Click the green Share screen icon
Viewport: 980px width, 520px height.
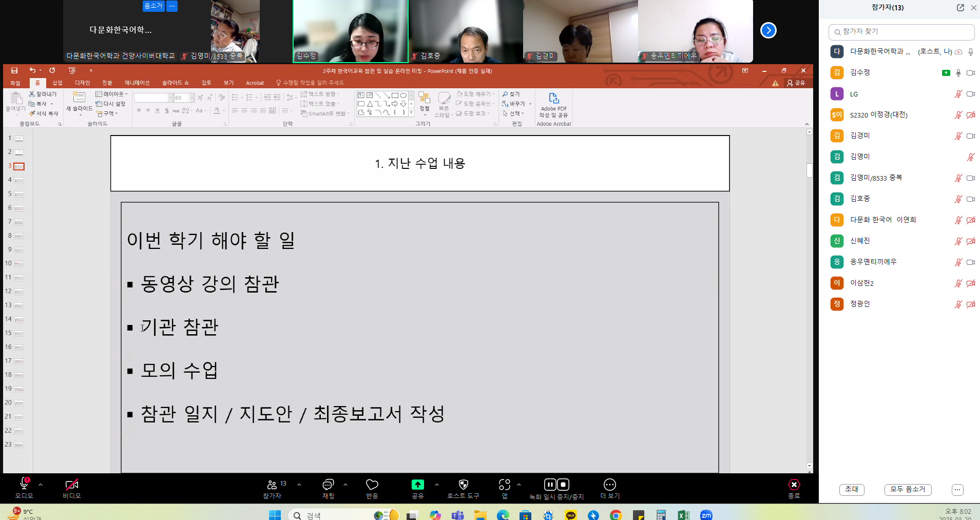point(417,485)
